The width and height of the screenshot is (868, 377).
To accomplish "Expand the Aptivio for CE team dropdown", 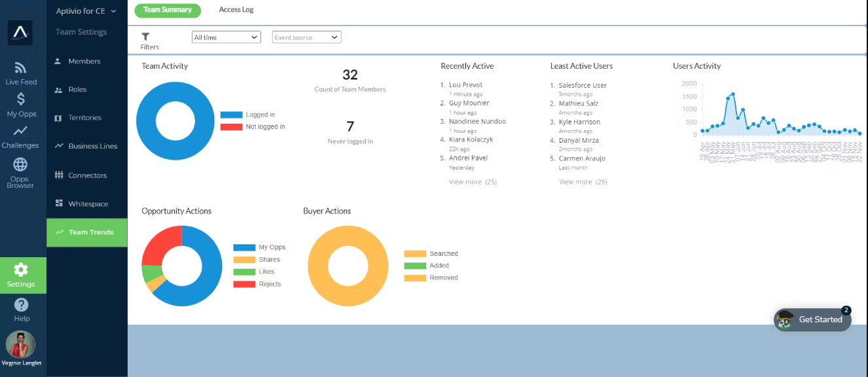I will pos(86,11).
